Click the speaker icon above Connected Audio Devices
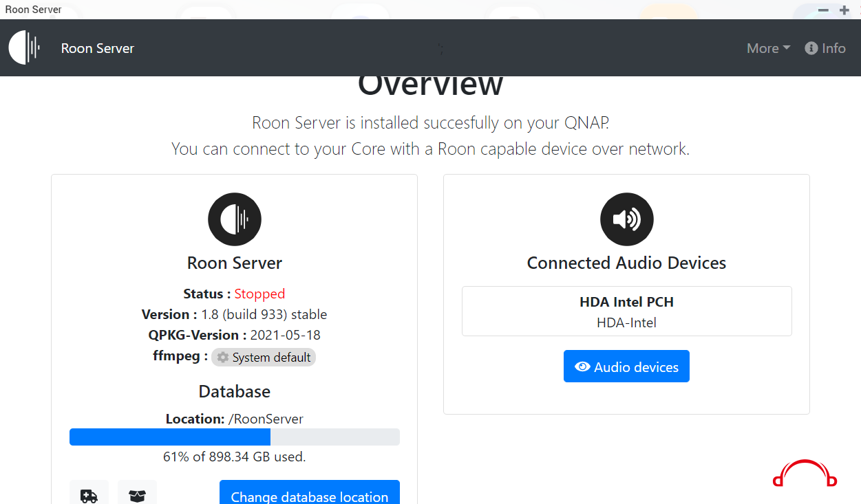The image size is (861, 504). click(x=627, y=219)
